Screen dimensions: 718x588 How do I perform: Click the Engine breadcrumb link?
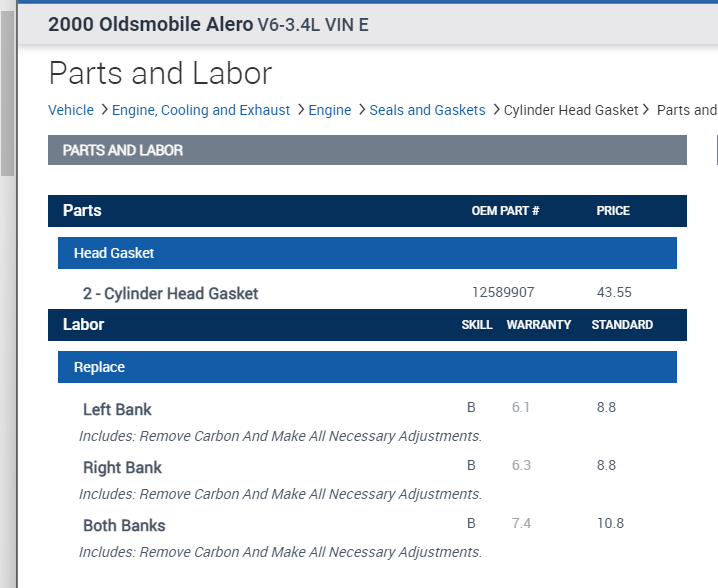[330, 110]
